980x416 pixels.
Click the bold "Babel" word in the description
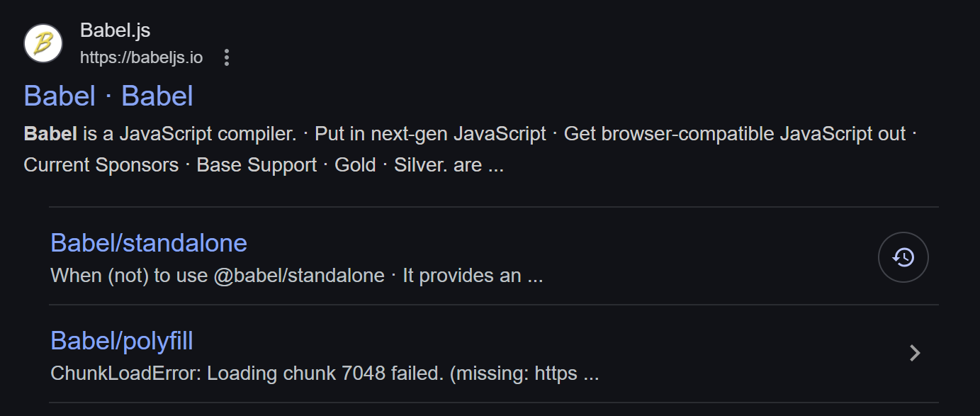pos(50,134)
